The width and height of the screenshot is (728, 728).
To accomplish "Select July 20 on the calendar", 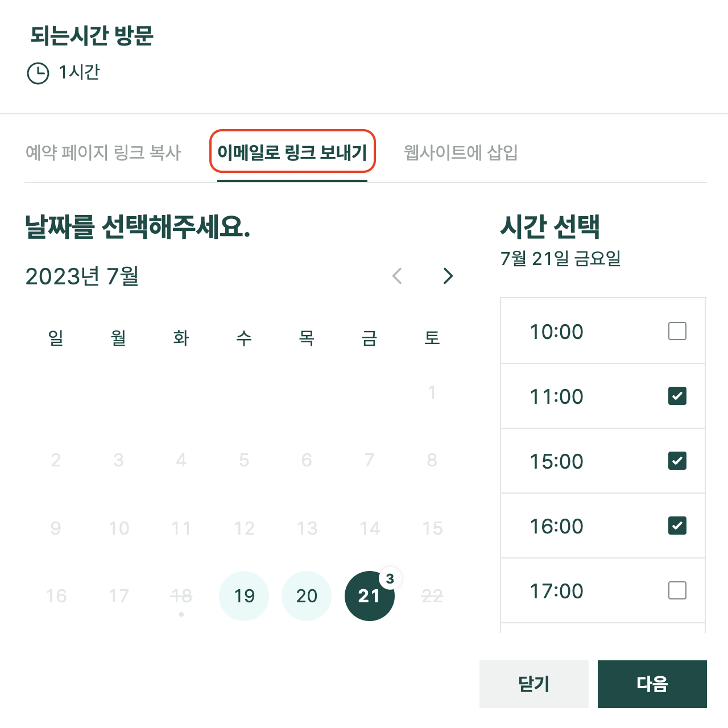I will (x=307, y=596).
